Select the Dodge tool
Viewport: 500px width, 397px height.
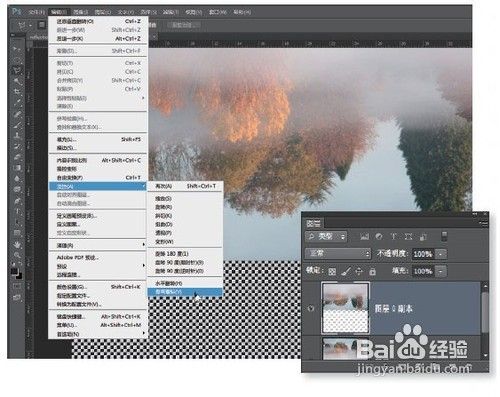[x=17, y=189]
